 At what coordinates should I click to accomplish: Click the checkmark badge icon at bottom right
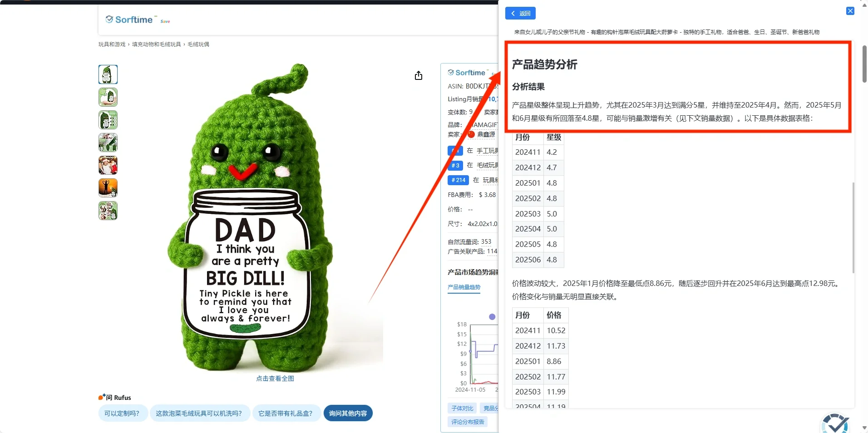835,423
